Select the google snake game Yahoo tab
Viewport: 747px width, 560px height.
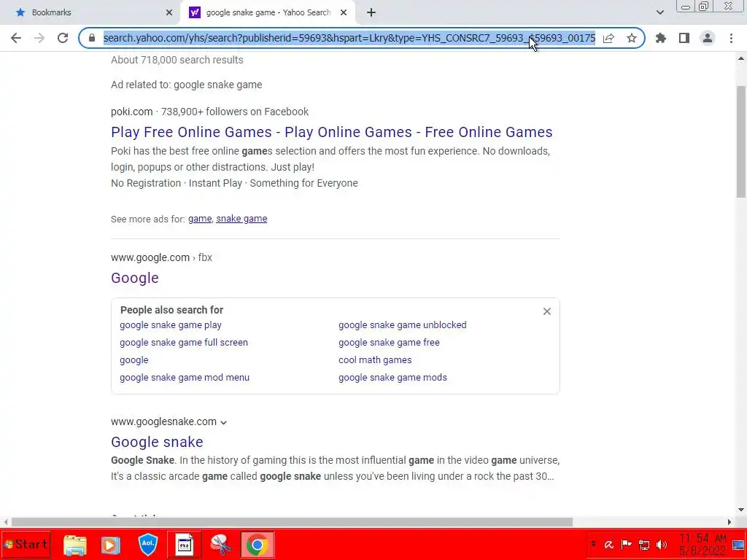click(x=268, y=12)
